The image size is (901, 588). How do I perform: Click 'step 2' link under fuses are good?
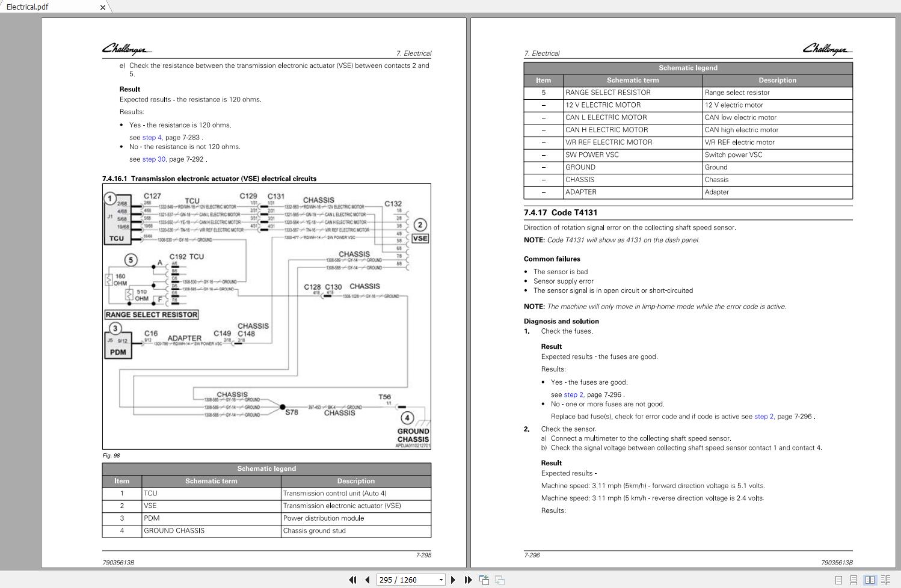(x=574, y=395)
